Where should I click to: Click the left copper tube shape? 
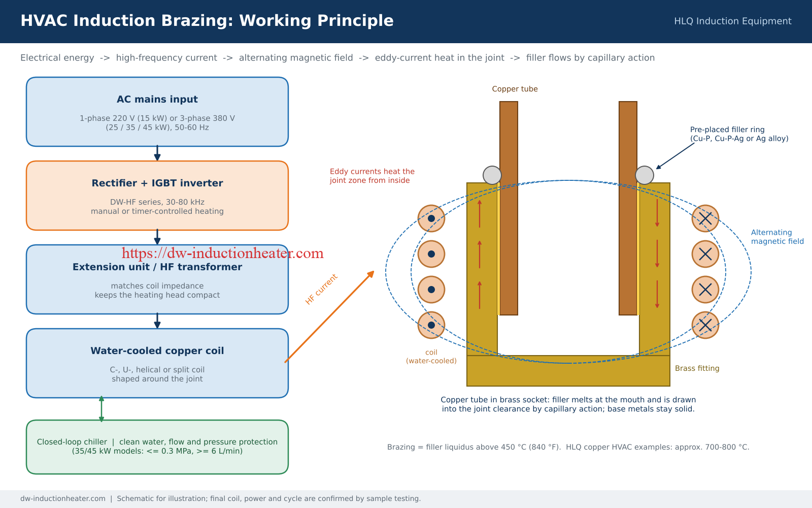[x=509, y=208]
